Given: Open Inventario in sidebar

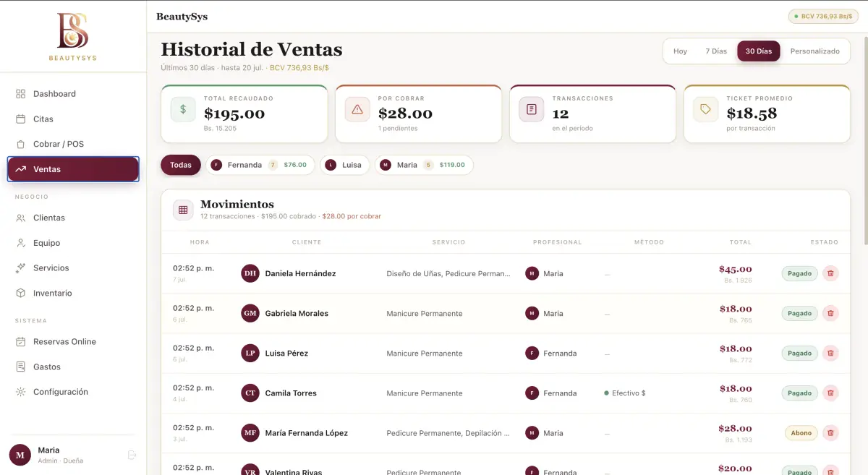Looking at the screenshot, I should click(73, 293).
